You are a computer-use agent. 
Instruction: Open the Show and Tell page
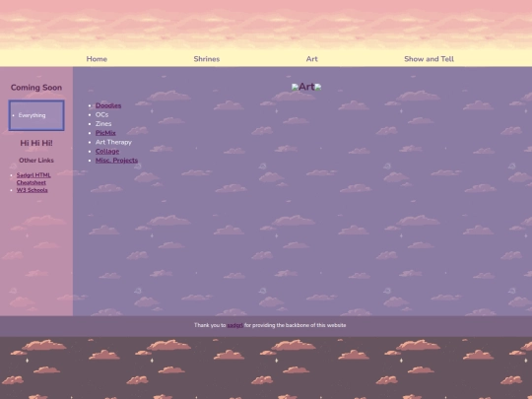pyautogui.click(x=429, y=59)
